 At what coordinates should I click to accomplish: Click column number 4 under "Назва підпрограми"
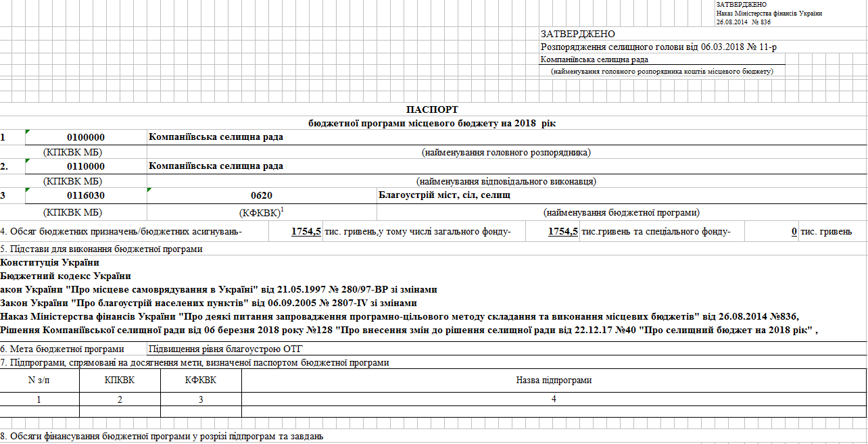[554, 399]
